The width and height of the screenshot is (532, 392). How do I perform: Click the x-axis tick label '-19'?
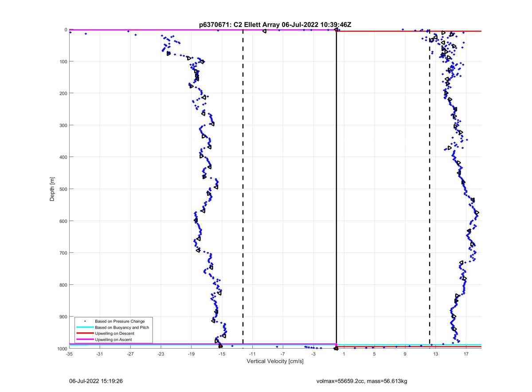[191, 354]
